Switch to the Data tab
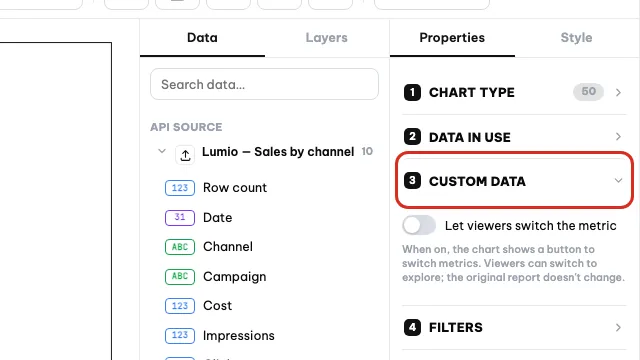The height and width of the screenshot is (360, 640). coord(202,38)
